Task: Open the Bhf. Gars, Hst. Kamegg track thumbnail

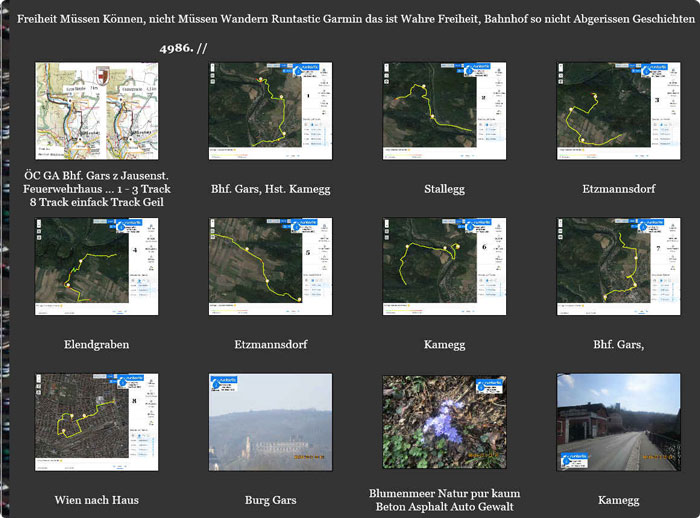Action: (x=271, y=111)
